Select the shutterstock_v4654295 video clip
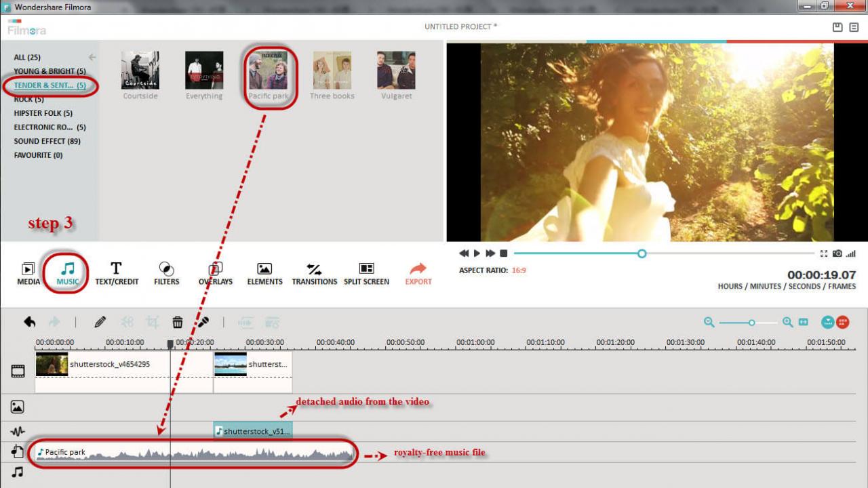Image resolution: width=868 pixels, height=488 pixels. 124,371
